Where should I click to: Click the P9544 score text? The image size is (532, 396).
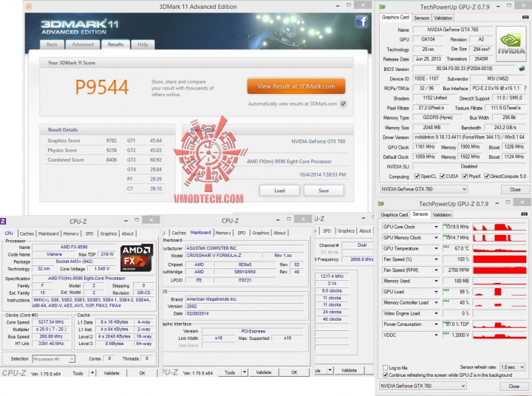tap(102, 87)
